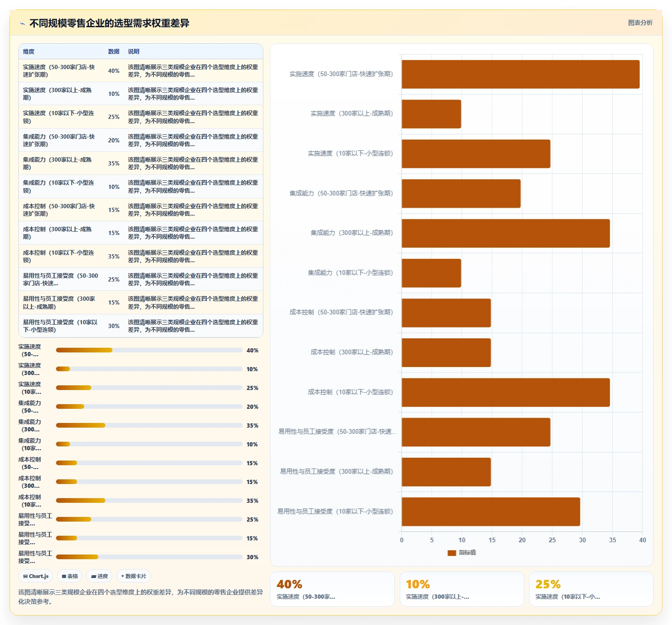672x625 pixels.
Task: Click the 成本控制 (10家以下-小型连锁) chart bar
Action: [x=506, y=392]
